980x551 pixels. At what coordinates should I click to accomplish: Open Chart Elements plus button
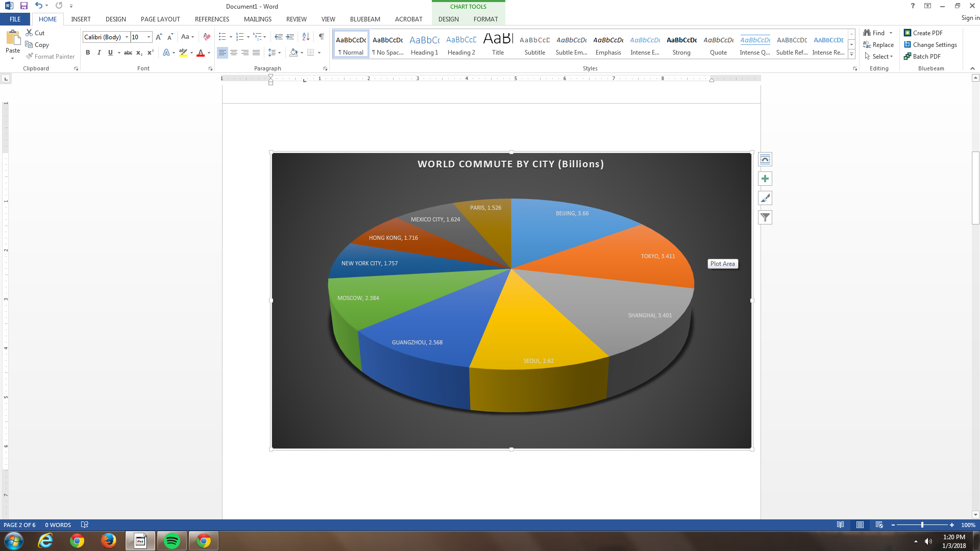[x=765, y=179]
